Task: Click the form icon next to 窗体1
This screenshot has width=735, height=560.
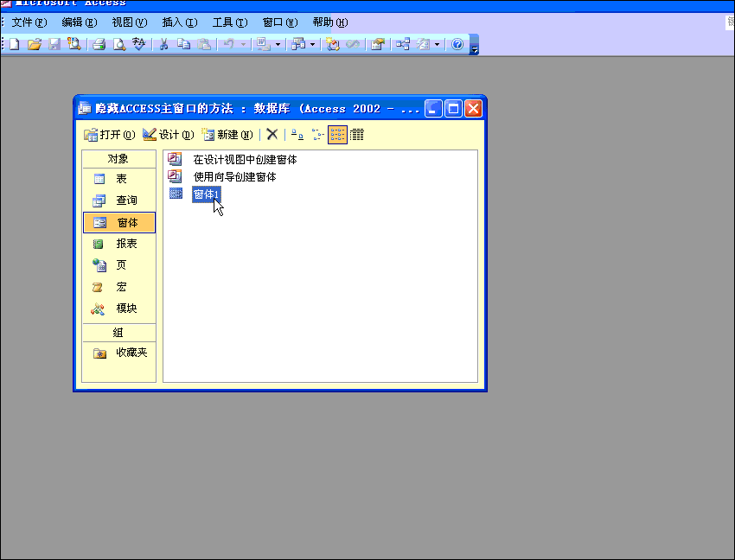Action: pyautogui.click(x=176, y=194)
